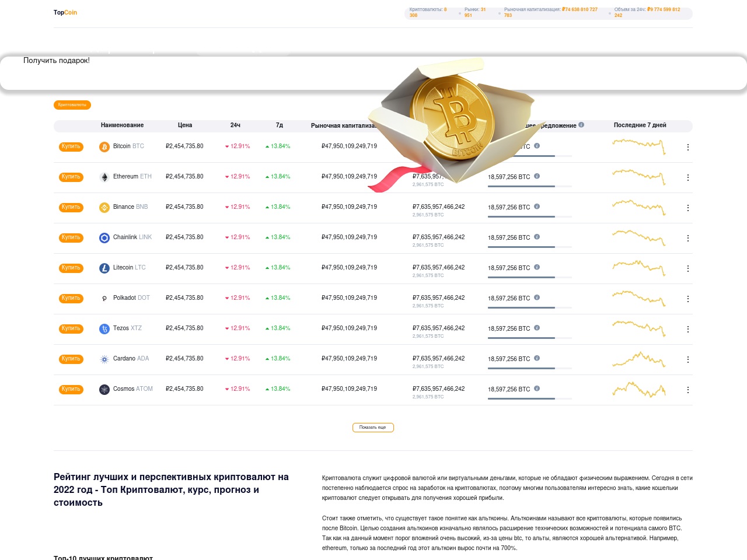This screenshot has height=560, width=747.
Task: Select the Криптовалюты tab pill
Action: click(72, 105)
